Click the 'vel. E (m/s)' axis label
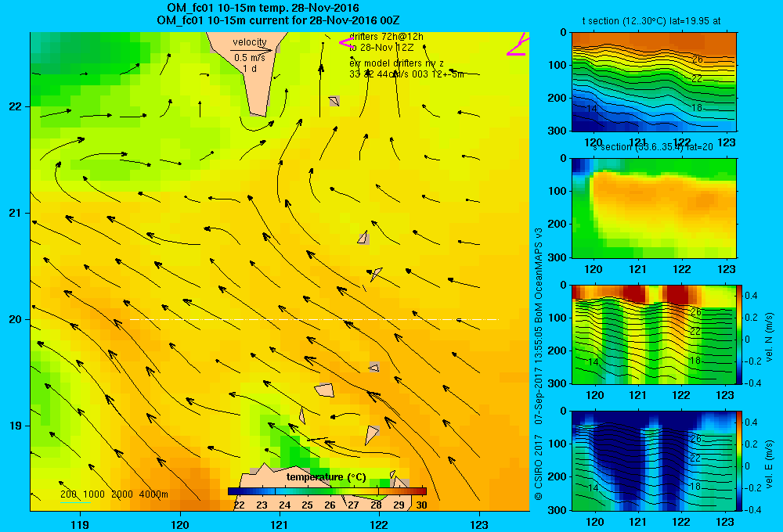 coord(770,464)
